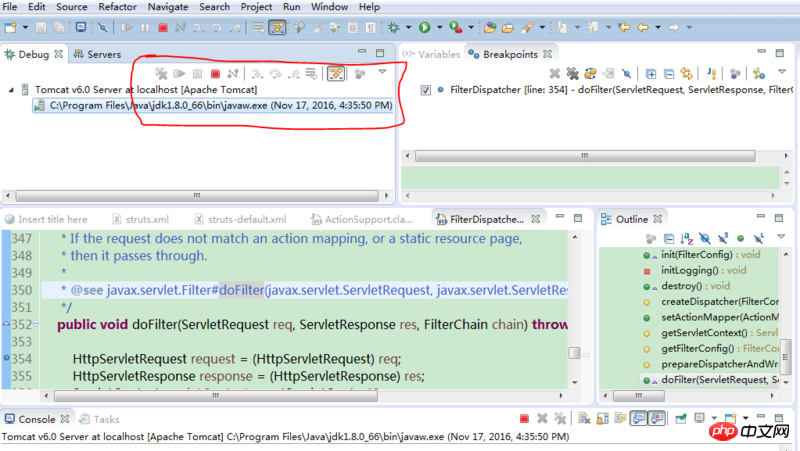Image resolution: width=800 pixels, height=451 pixels.
Task: Click Remove All Breakpoints in Breakpoints view
Action: click(x=572, y=74)
